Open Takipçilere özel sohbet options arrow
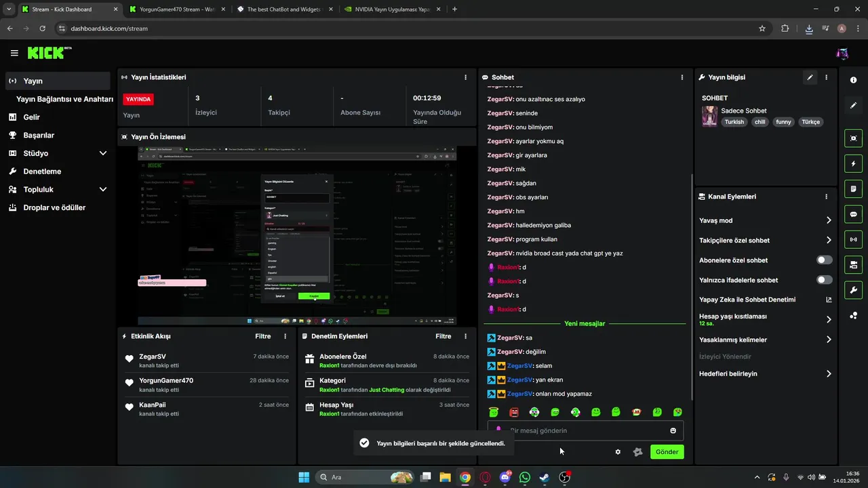The height and width of the screenshot is (488, 868). (829, 240)
